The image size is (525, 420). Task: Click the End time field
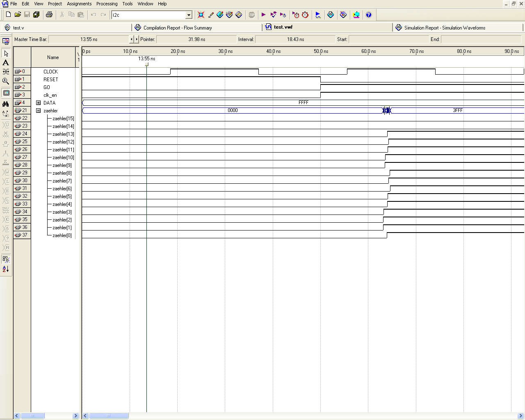pos(482,39)
